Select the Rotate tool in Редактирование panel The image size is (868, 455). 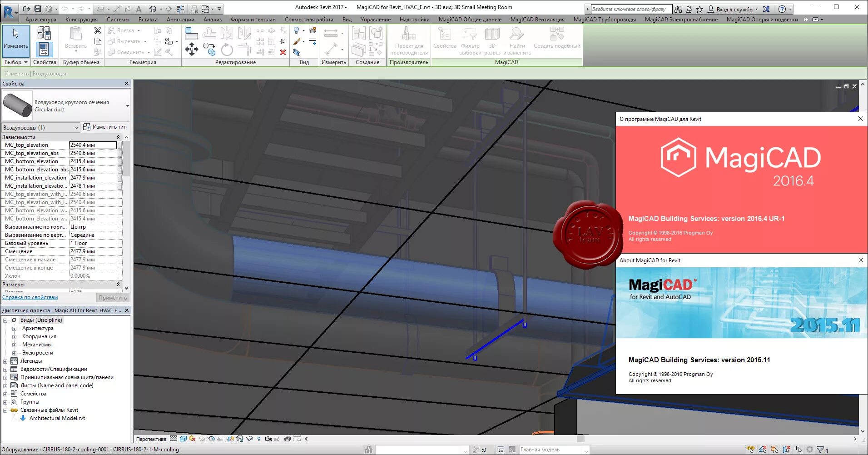tap(227, 49)
